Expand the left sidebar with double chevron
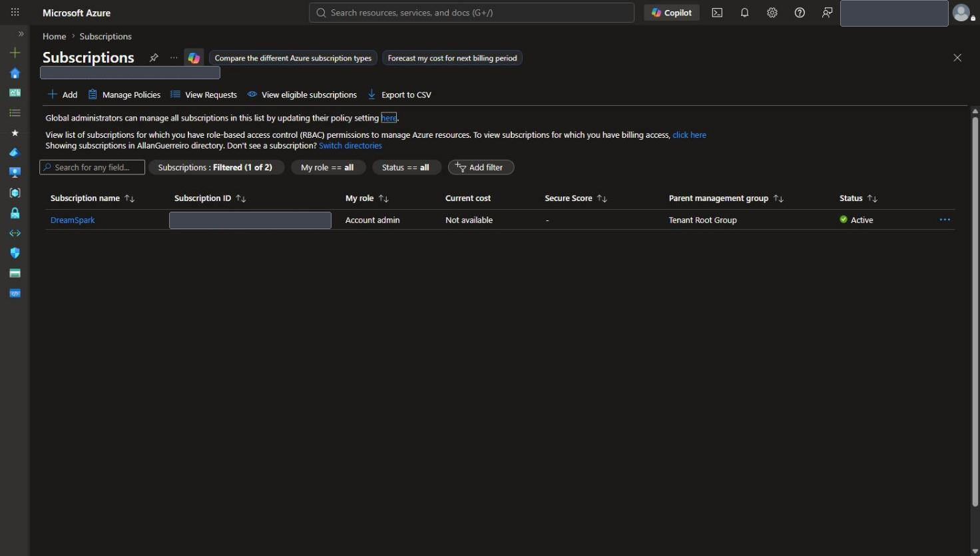 pos(21,33)
